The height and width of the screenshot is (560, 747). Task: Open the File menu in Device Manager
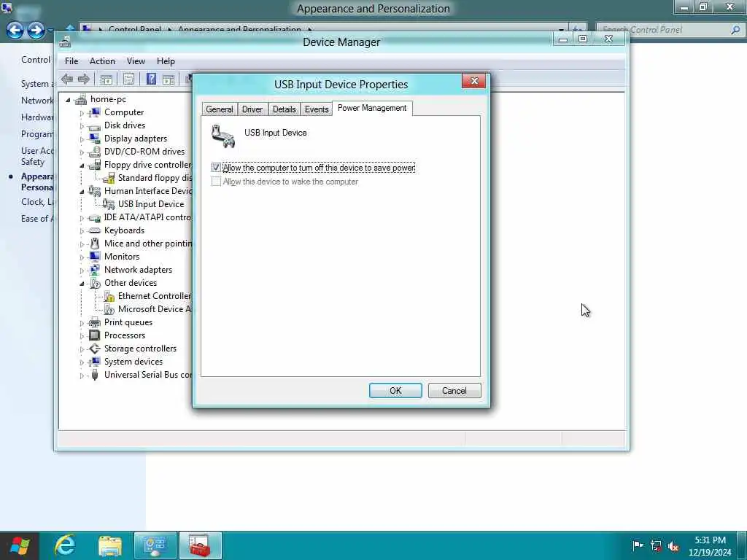[x=71, y=61]
